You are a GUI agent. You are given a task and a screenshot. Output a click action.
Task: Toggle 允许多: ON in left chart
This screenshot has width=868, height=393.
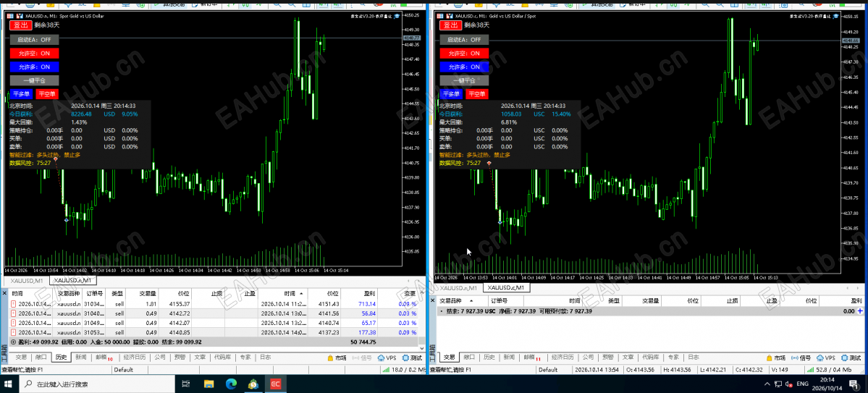coord(34,67)
